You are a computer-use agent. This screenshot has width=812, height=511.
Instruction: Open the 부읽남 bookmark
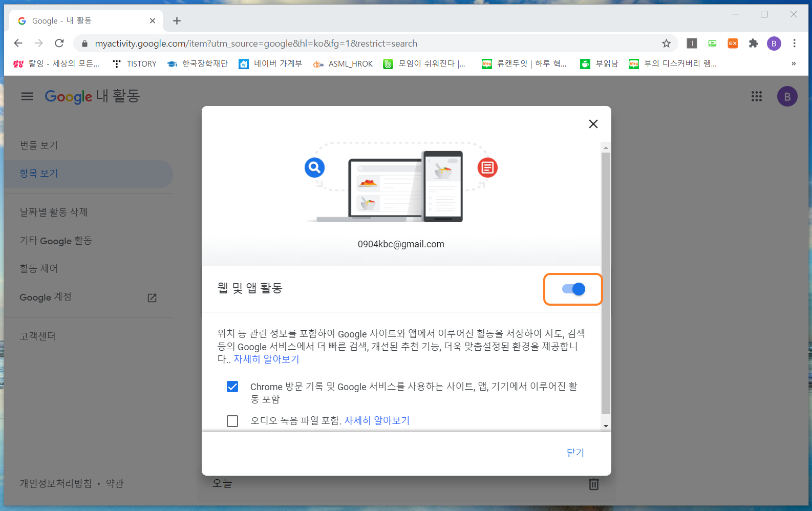coord(599,63)
